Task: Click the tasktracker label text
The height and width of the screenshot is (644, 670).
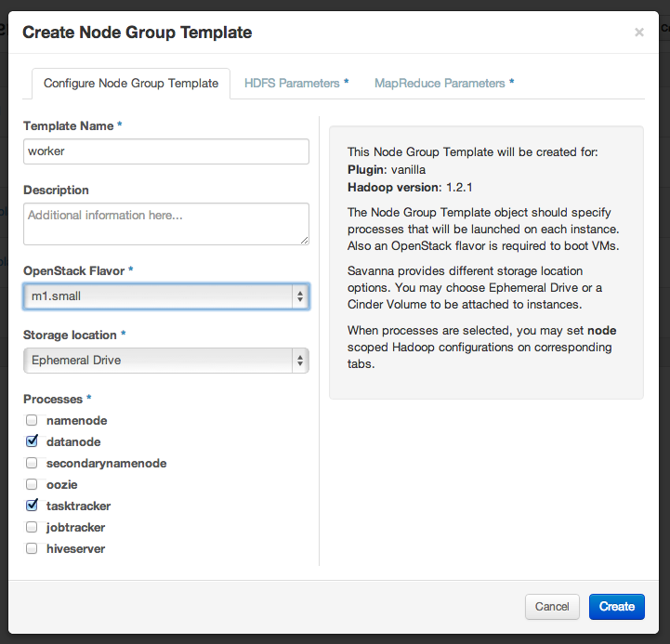Action: click(x=78, y=506)
